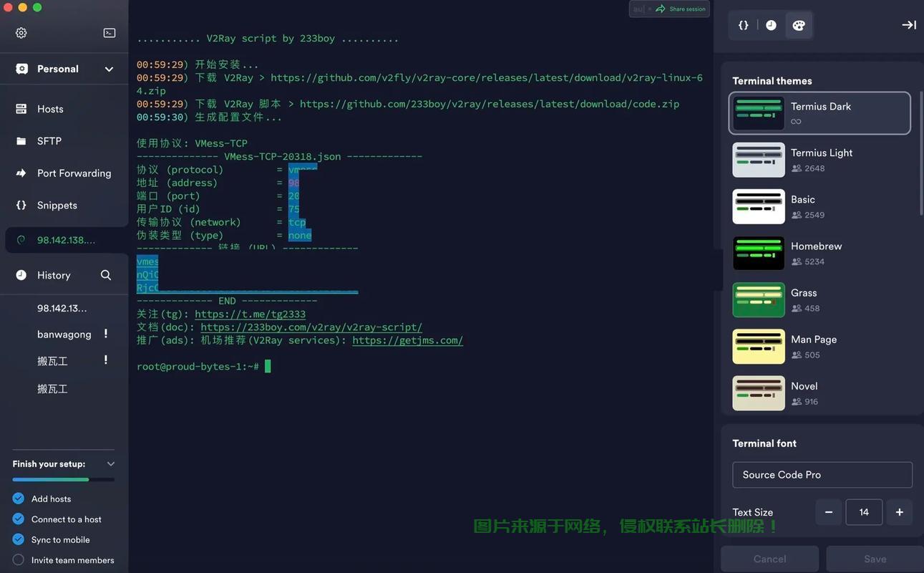The height and width of the screenshot is (573, 924).
Task: Click Port Forwarding arrow icon
Action: click(x=21, y=173)
